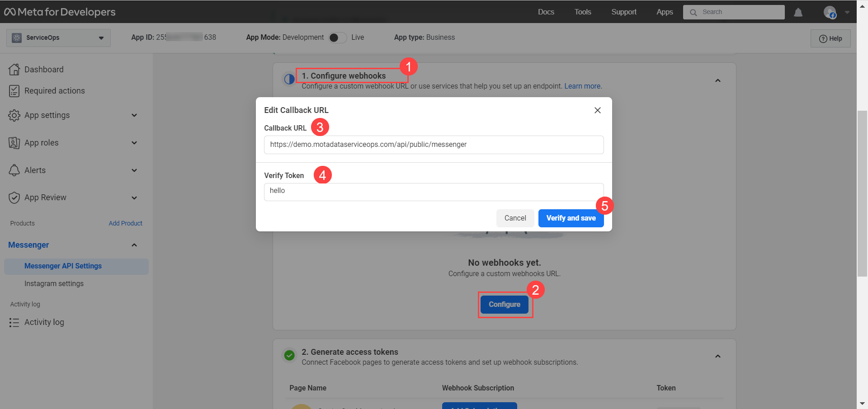Screen dimensions: 868x409
Task: Select the Dashboard house icon
Action: coord(14,69)
